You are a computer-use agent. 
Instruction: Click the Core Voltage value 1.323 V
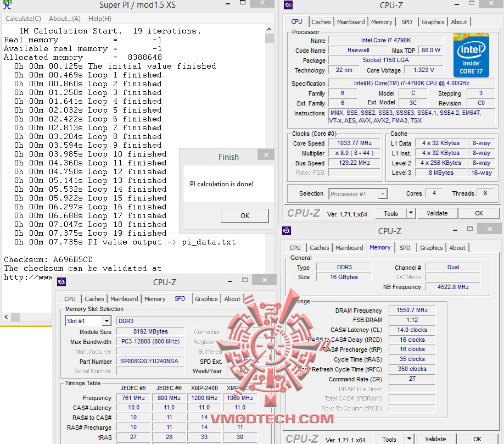[x=424, y=70]
